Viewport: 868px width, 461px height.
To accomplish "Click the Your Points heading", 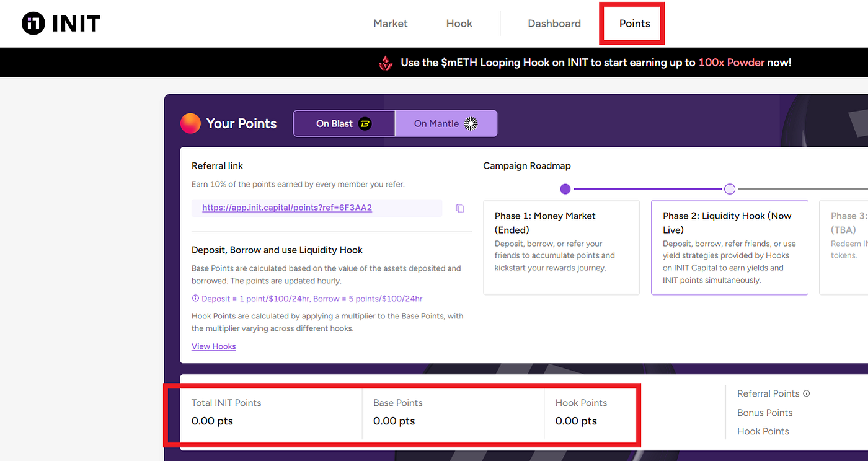I will [241, 123].
